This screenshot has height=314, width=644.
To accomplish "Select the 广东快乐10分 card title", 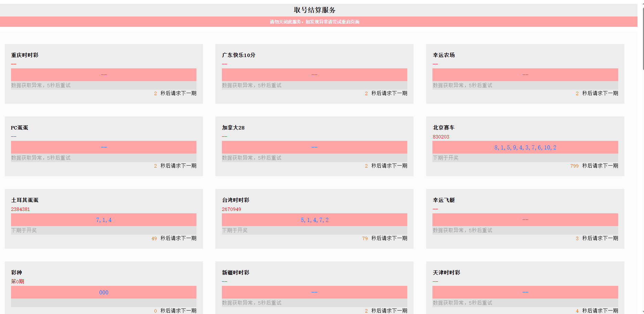I will [x=238, y=55].
